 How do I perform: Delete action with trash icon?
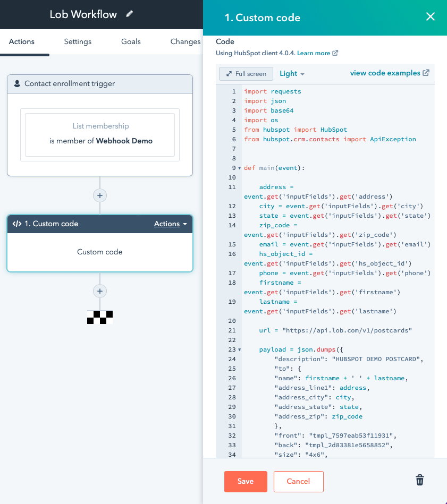point(420,480)
